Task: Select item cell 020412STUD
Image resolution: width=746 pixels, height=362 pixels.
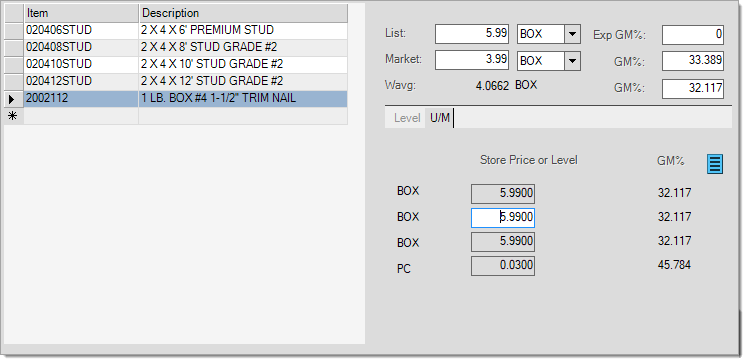Action: [x=81, y=81]
